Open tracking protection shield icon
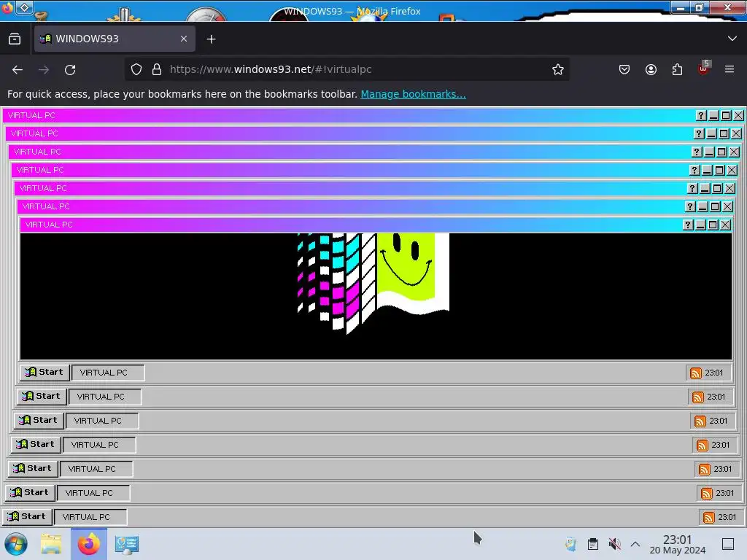The height and width of the screenshot is (560, 747). tap(136, 69)
